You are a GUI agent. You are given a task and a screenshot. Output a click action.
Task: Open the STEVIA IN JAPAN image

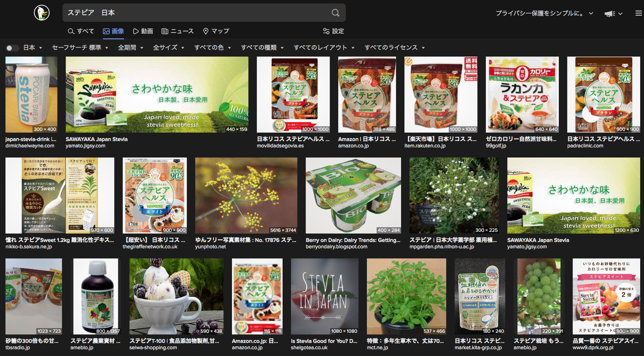pos(325,296)
